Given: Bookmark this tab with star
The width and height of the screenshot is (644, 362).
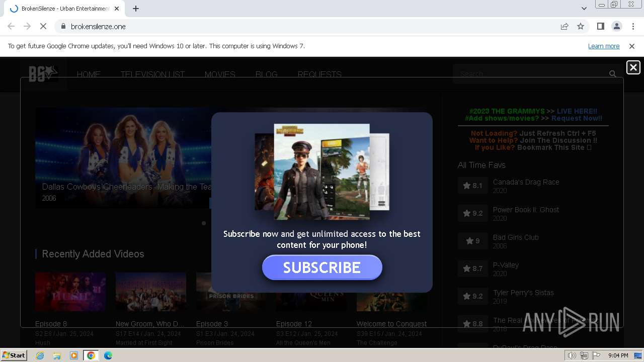Looking at the screenshot, I should [581, 26].
